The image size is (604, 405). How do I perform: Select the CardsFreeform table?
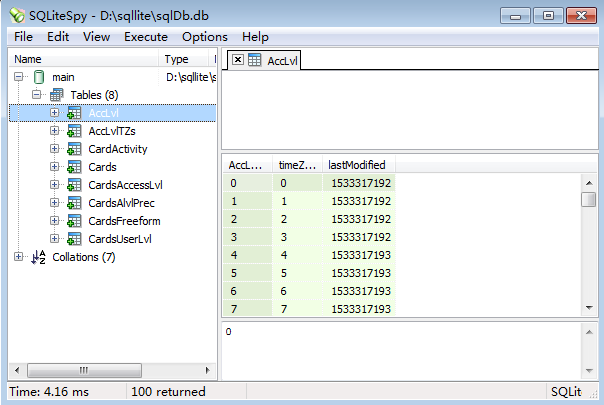(x=124, y=221)
